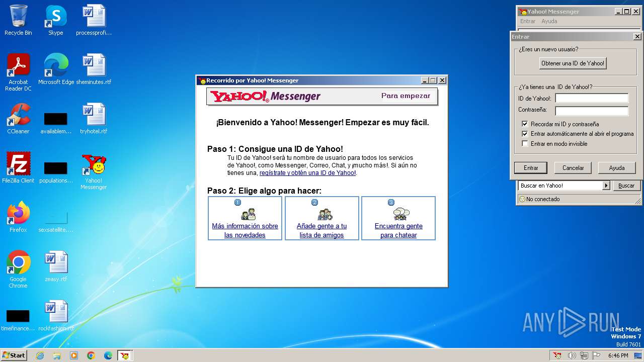Screen dimensions: 644x362
Task: Click the Yahoo Messenger taskbar button
Action: tap(125, 355)
